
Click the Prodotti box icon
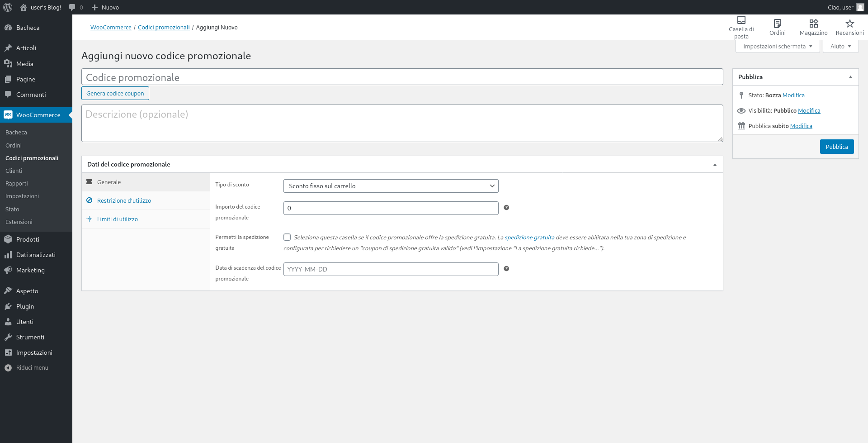[8, 239]
